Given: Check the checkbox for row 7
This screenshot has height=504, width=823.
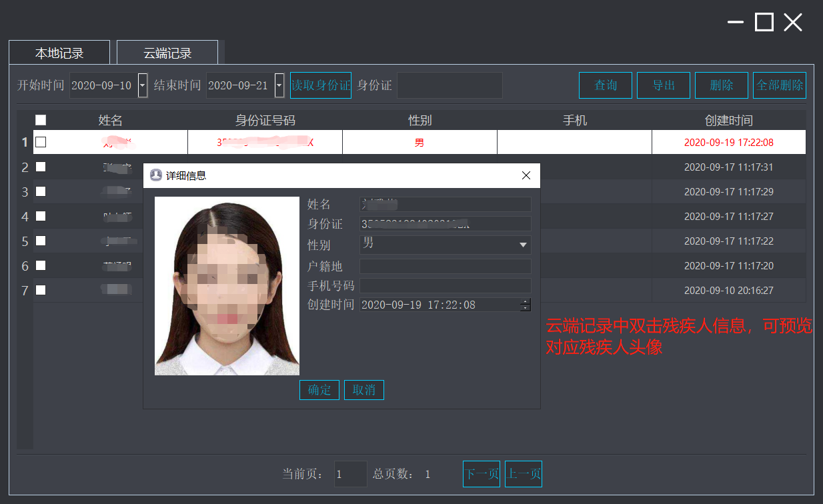Looking at the screenshot, I should [x=41, y=290].
